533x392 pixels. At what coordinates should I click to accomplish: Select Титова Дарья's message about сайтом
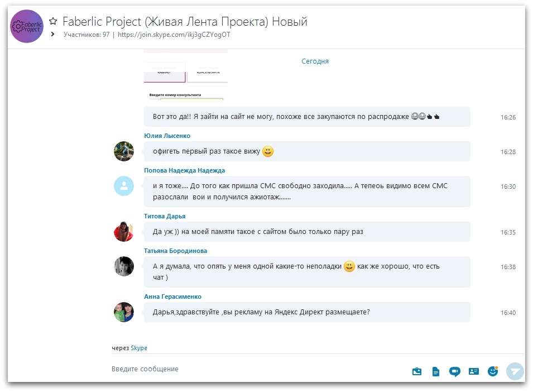tap(307, 232)
